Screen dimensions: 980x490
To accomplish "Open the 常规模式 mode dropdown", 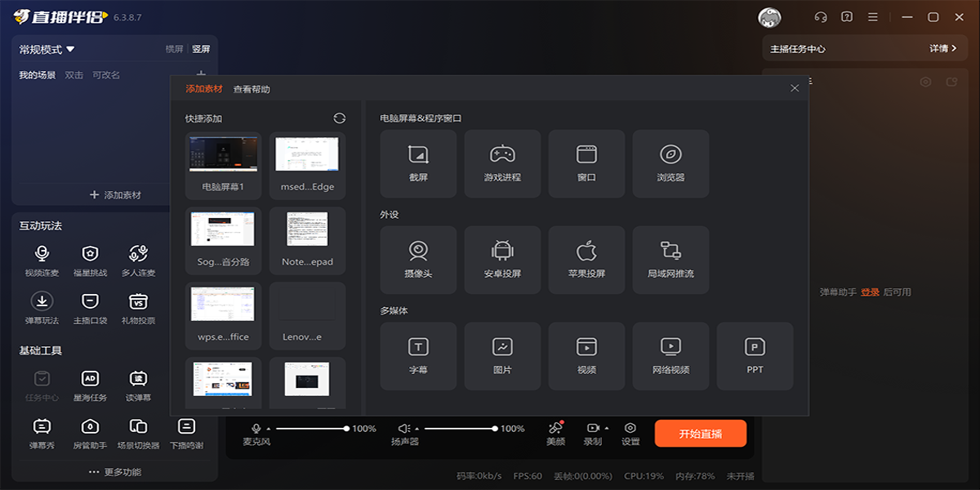I will pyautogui.click(x=47, y=49).
